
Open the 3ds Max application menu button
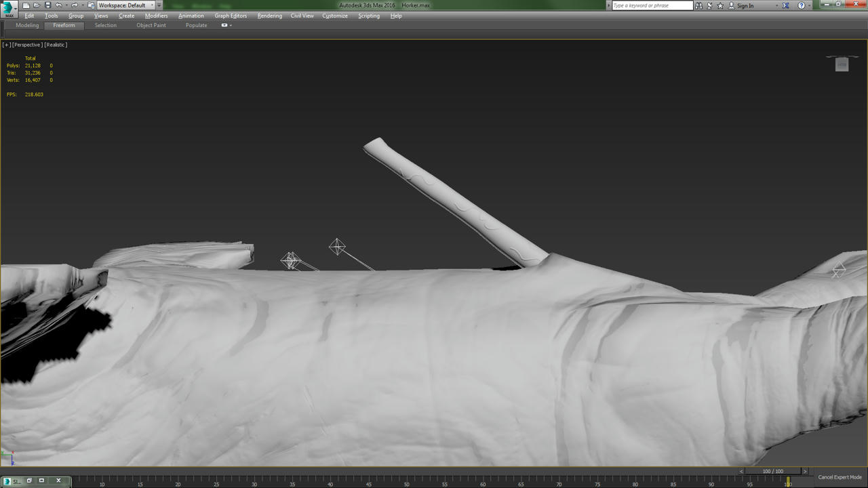[x=9, y=9]
